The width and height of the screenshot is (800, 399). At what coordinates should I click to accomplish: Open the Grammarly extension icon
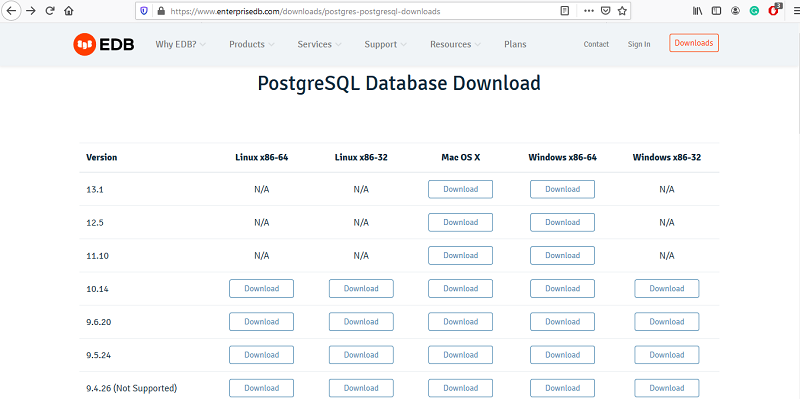754,11
